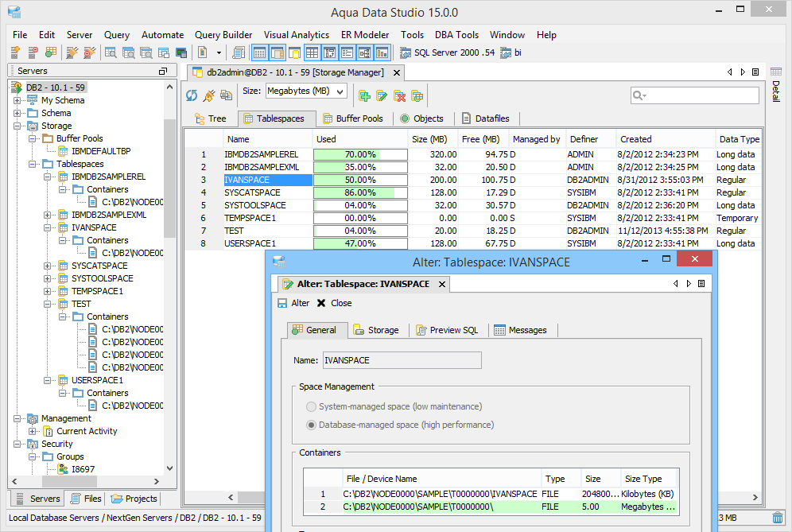Viewport: 792px width, 532px height.
Task: Click the Tablespace icon right of Drop
Action: click(417, 95)
